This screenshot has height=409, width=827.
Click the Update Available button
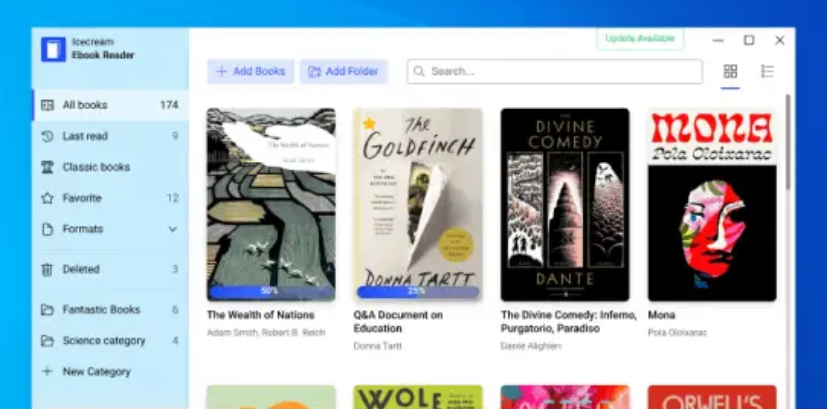(640, 39)
